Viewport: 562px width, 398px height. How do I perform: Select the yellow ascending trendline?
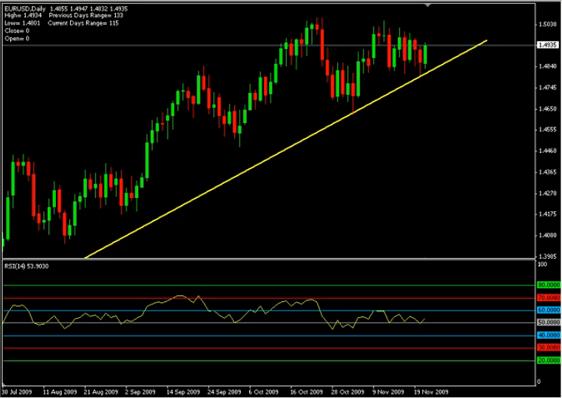(x=286, y=149)
